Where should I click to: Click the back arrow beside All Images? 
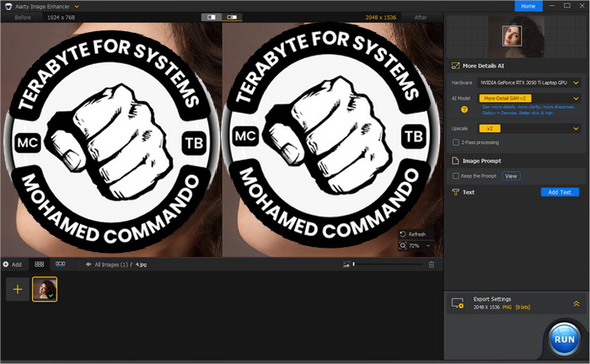[87, 265]
